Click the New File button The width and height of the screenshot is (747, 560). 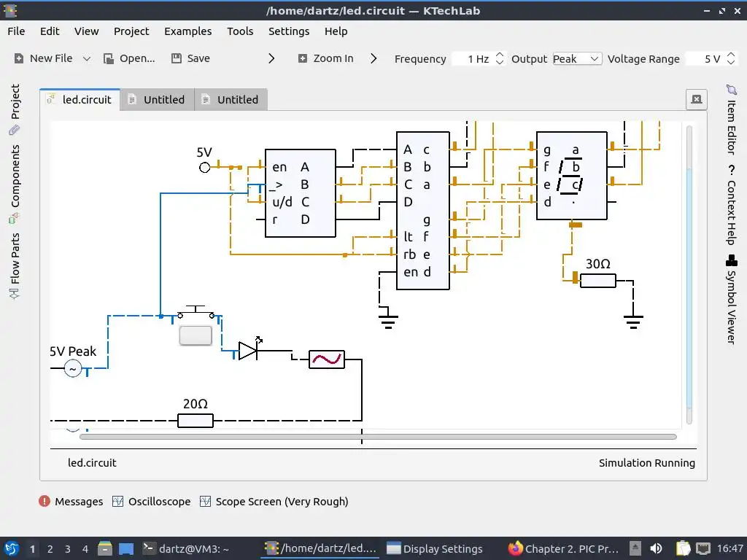tap(43, 58)
